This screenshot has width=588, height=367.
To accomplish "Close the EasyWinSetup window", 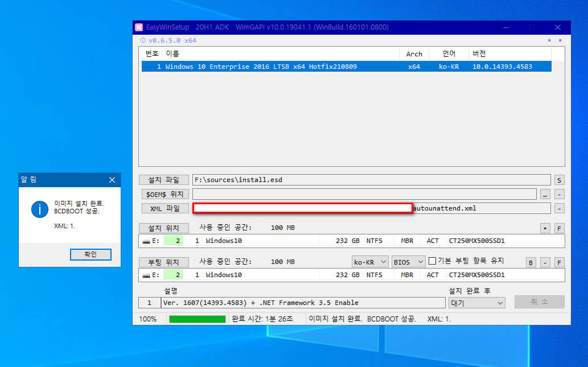I will 558,27.
